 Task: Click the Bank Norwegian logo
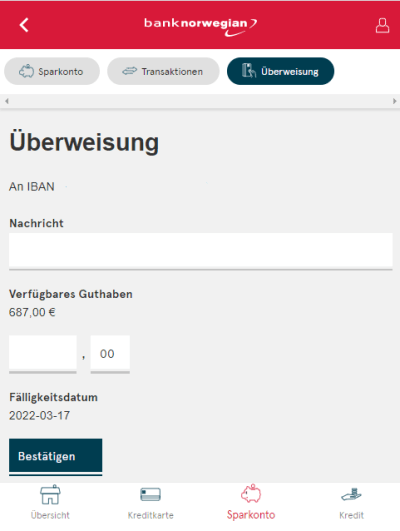[x=201, y=26]
